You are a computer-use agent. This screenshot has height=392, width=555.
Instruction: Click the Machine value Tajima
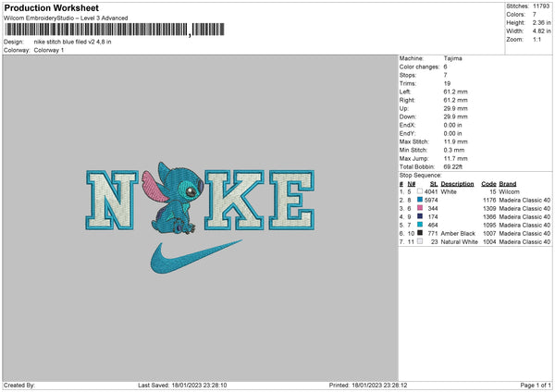tap(452, 58)
